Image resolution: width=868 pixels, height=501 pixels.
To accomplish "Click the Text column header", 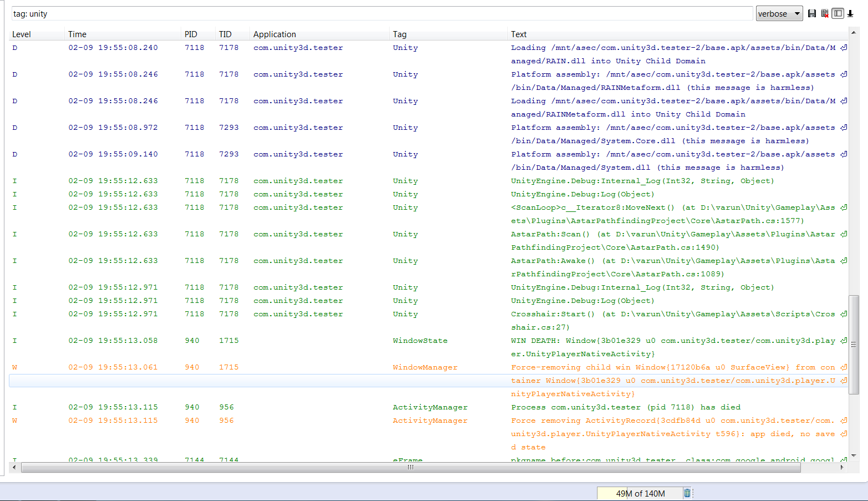I will tap(519, 34).
